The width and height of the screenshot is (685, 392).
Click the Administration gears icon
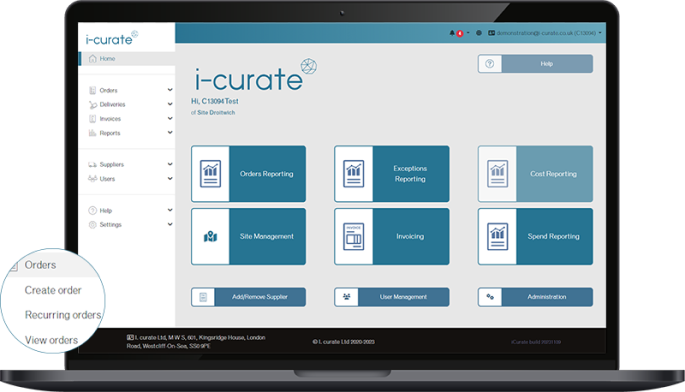tap(490, 297)
